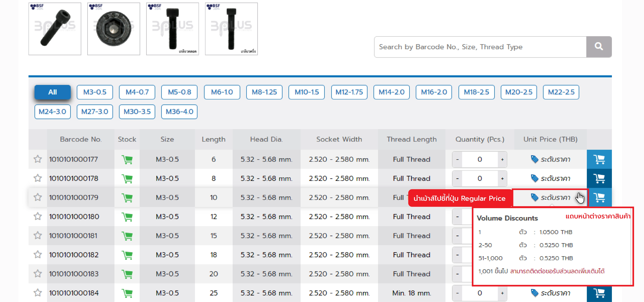Open price level tag for 1010101000184
The width and height of the screenshot is (644, 302).
550,293
